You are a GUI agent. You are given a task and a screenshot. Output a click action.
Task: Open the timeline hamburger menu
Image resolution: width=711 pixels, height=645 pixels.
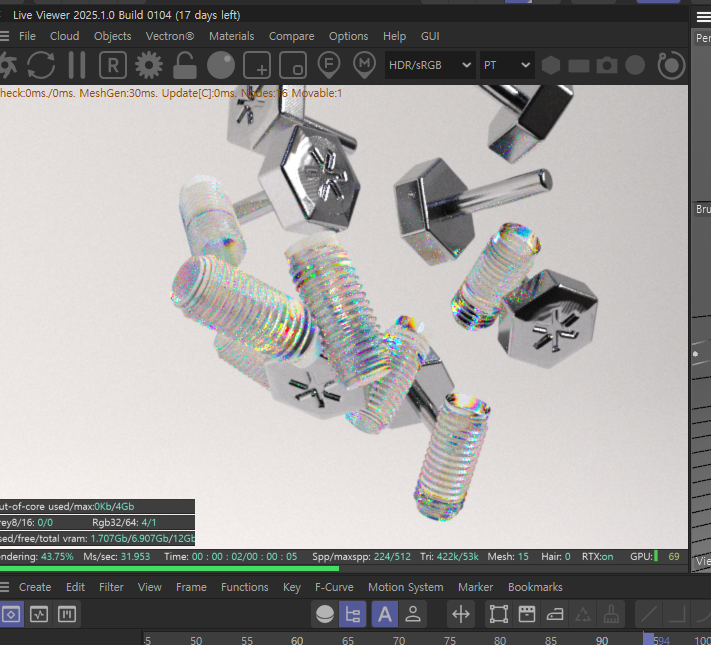pos(4,587)
